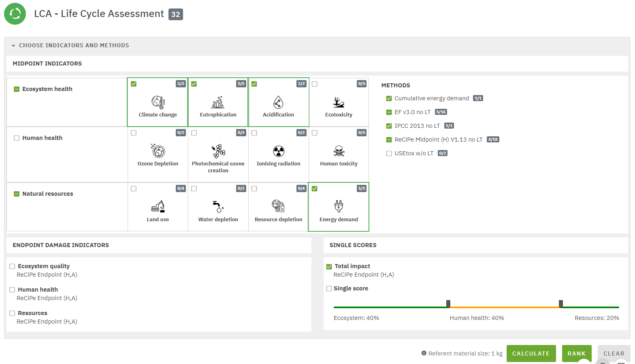Image resolution: width=635 pixels, height=364 pixels.
Task: Click the Climate change thermometer globe icon
Action: 158,102
